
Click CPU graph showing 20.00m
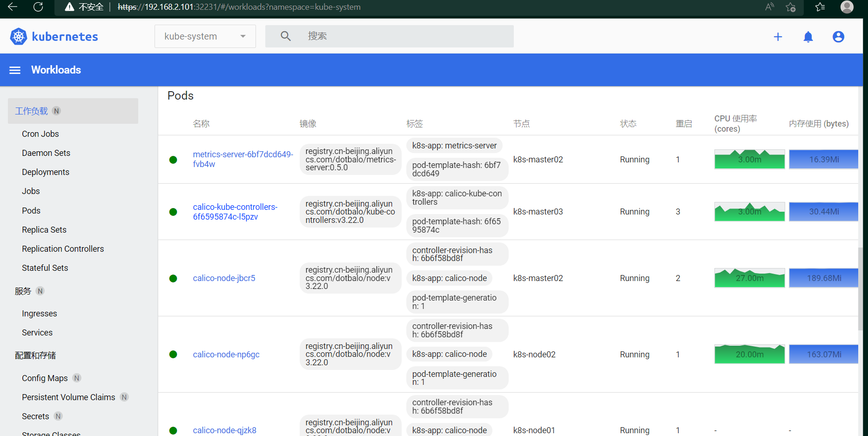click(x=749, y=354)
